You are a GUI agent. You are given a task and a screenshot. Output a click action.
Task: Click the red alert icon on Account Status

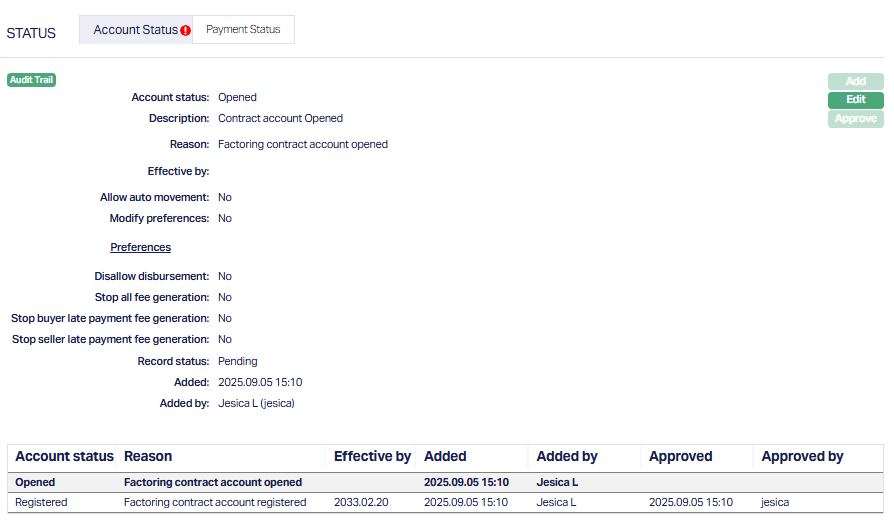tap(186, 31)
